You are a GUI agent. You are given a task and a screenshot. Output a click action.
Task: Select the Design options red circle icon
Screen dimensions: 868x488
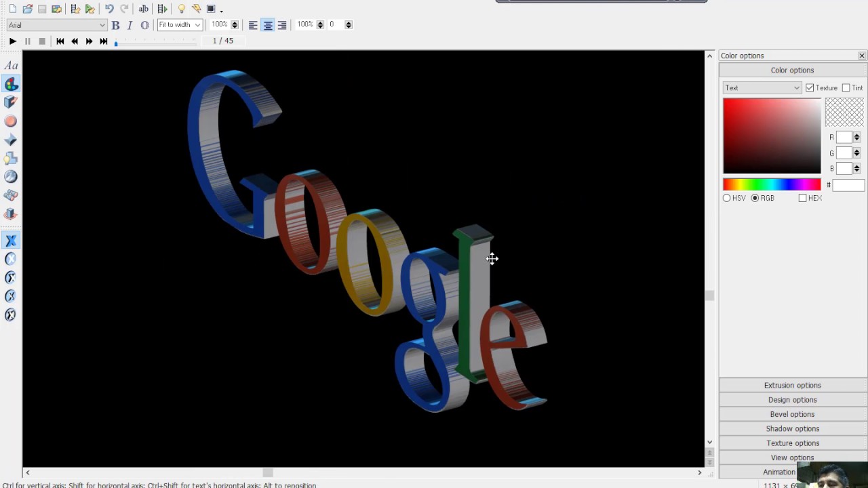point(11,121)
